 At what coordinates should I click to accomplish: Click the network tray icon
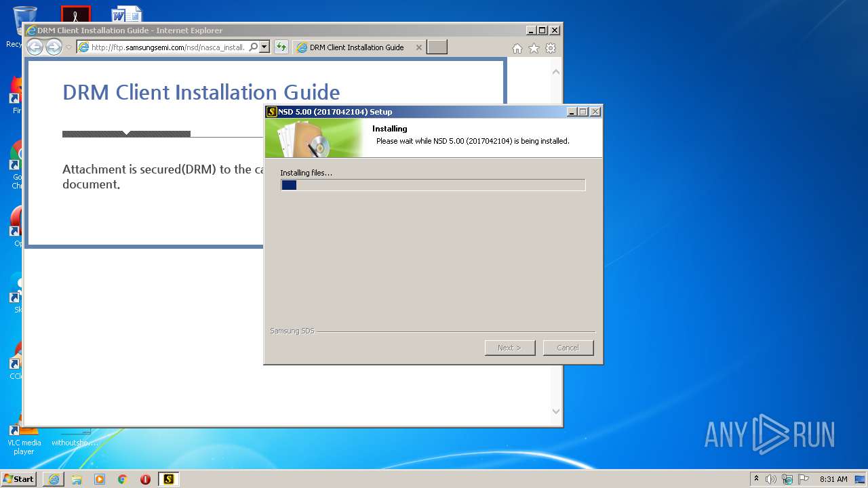point(787,479)
